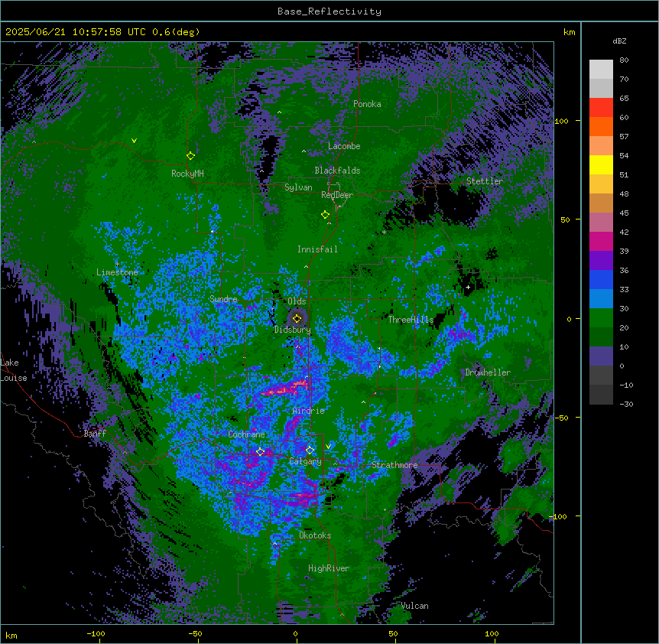The width and height of the screenshot is (659, 644).
Task: Click the -50 tick label on horizontal axis
Action: [195, 633]
